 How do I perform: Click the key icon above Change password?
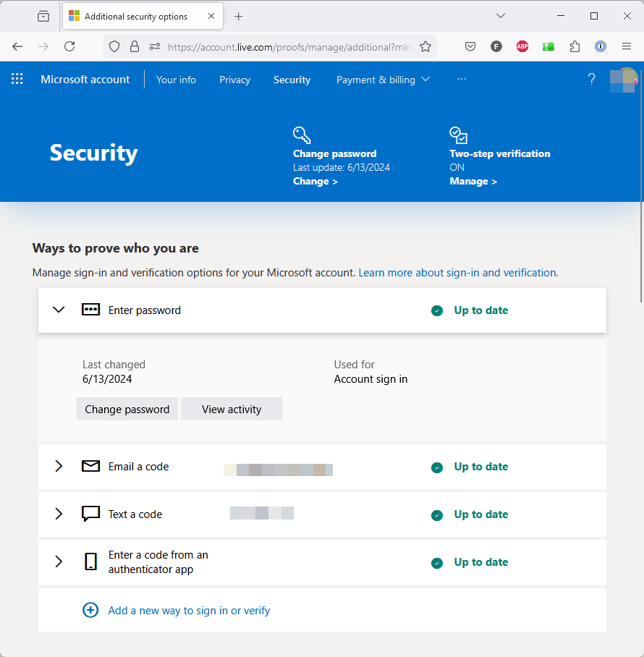point(302,135)
